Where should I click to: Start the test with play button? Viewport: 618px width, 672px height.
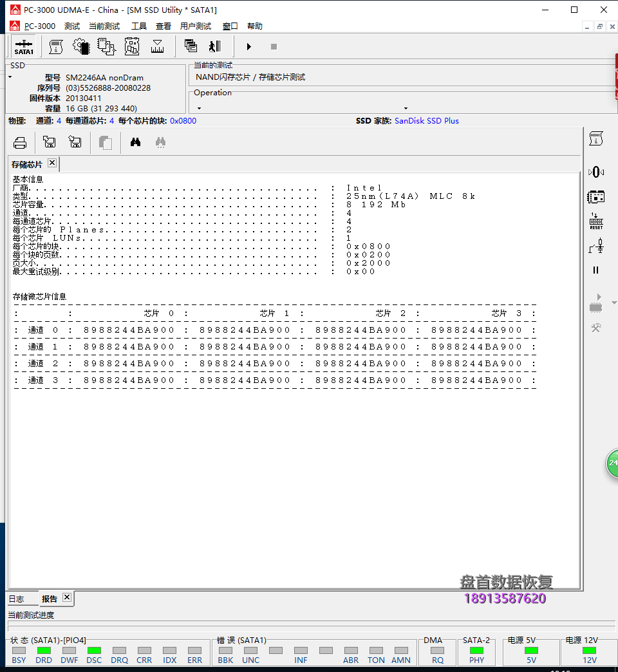[249, 47]
